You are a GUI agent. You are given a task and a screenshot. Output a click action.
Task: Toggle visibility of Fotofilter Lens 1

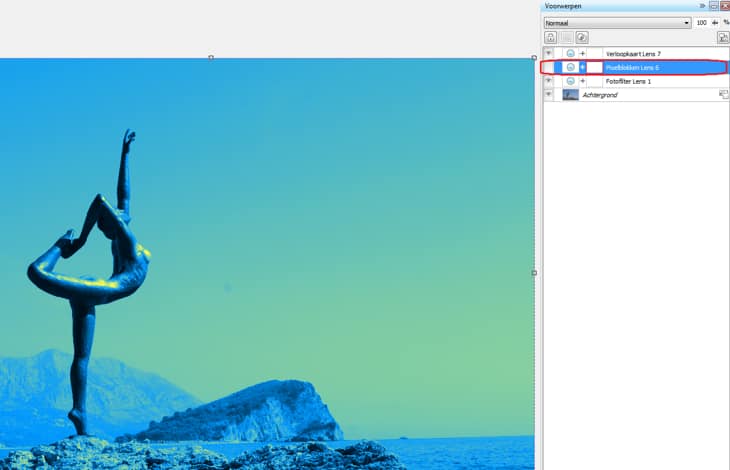click(x=548, y=81)
